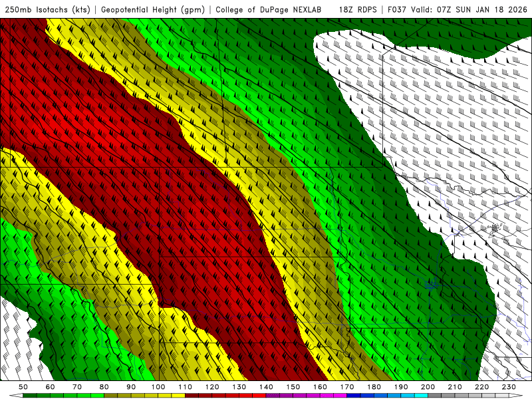Click the legend value 140
This screenshot has width=532, height=399.
267,387
